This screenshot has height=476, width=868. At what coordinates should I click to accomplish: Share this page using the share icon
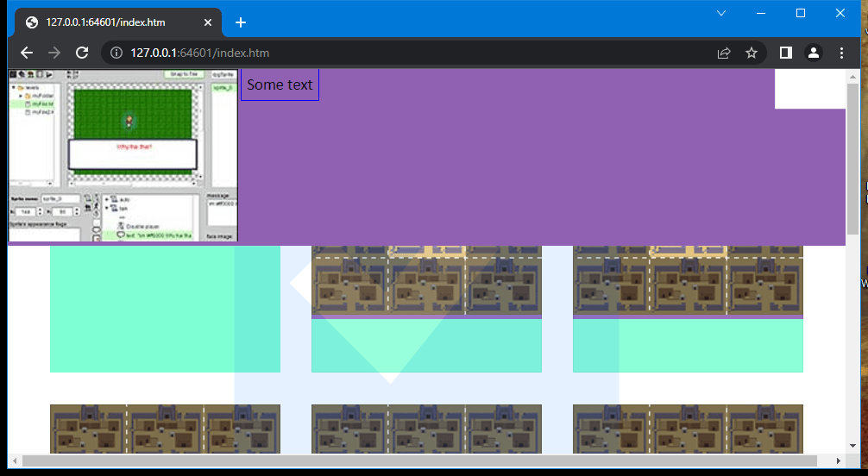click(723, 53)
